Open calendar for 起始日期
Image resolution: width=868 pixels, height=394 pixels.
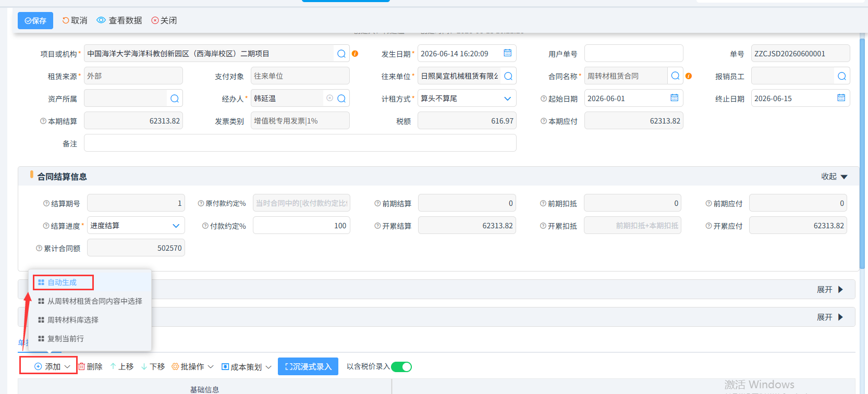point(675,98)
